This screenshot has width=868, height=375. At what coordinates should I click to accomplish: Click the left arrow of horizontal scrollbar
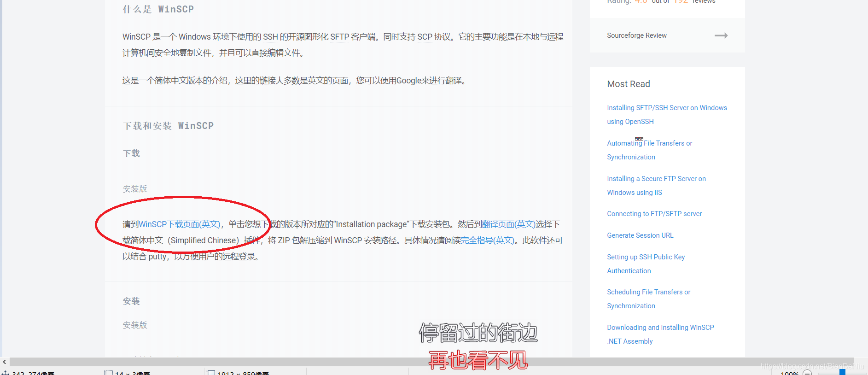point(5,362)
